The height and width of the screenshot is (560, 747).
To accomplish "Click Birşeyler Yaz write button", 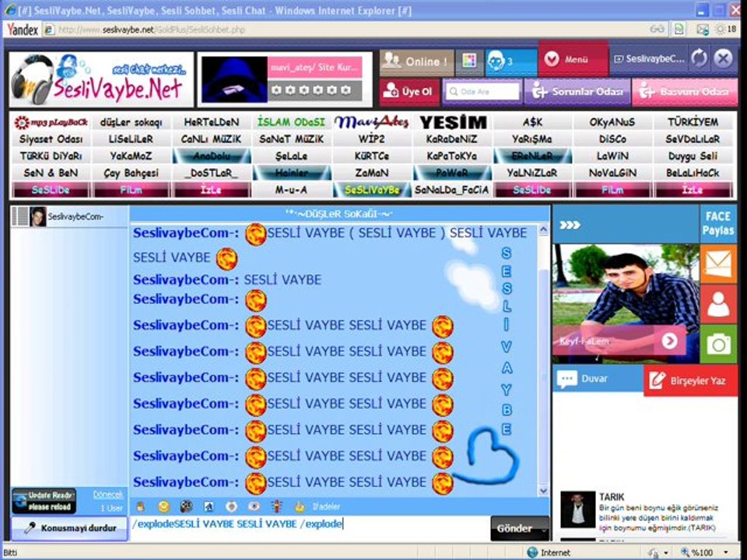I will coord(690,380).
